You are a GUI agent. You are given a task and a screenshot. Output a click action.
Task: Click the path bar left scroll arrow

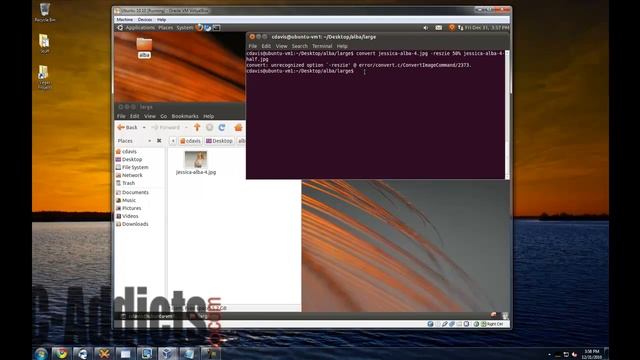coord(173,141)
